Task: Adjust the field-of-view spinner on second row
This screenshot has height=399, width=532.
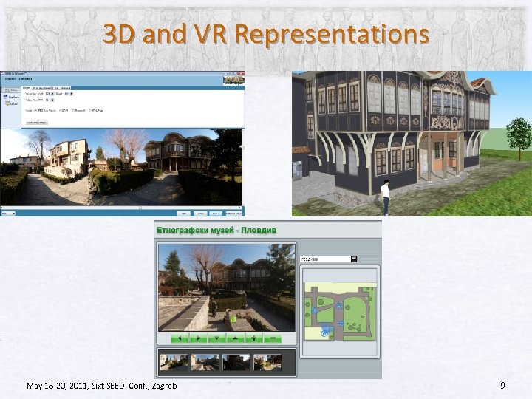Action: (x=52, y=100)
